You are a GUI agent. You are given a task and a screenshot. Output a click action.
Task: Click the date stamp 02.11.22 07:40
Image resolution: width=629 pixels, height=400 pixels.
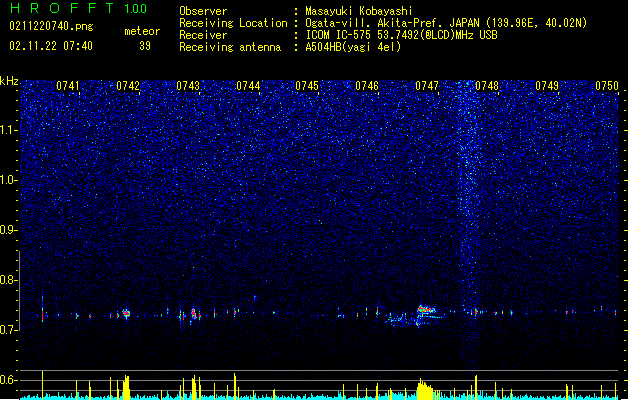point(51,46)
